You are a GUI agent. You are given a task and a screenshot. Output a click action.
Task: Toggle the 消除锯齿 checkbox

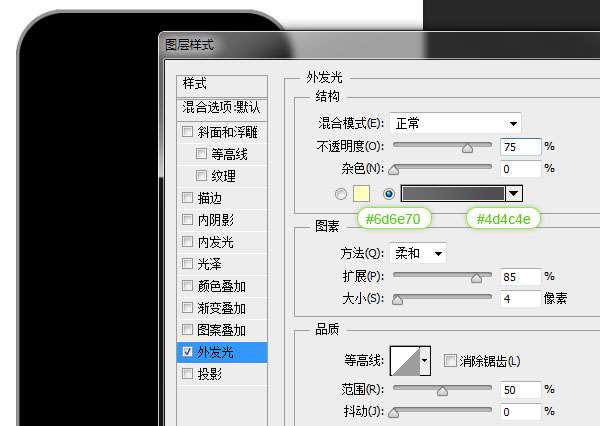tap(450, 360)
